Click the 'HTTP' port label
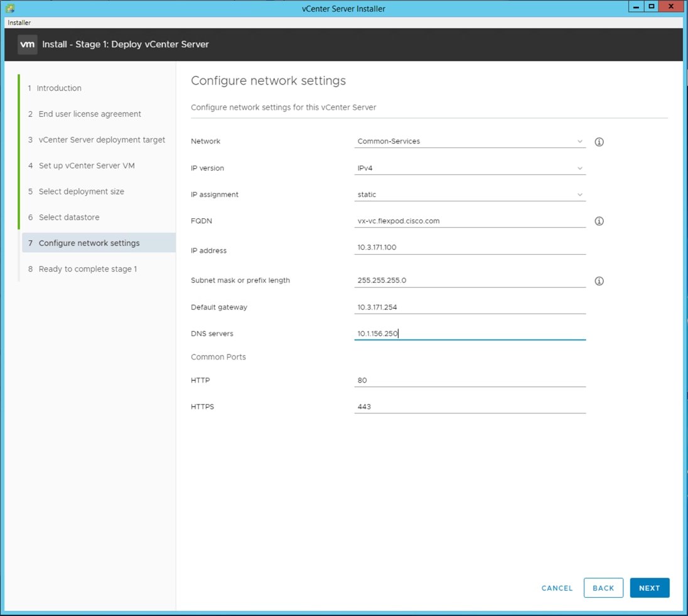The height and width of the screenshot is (616, 688). [200, 381]
